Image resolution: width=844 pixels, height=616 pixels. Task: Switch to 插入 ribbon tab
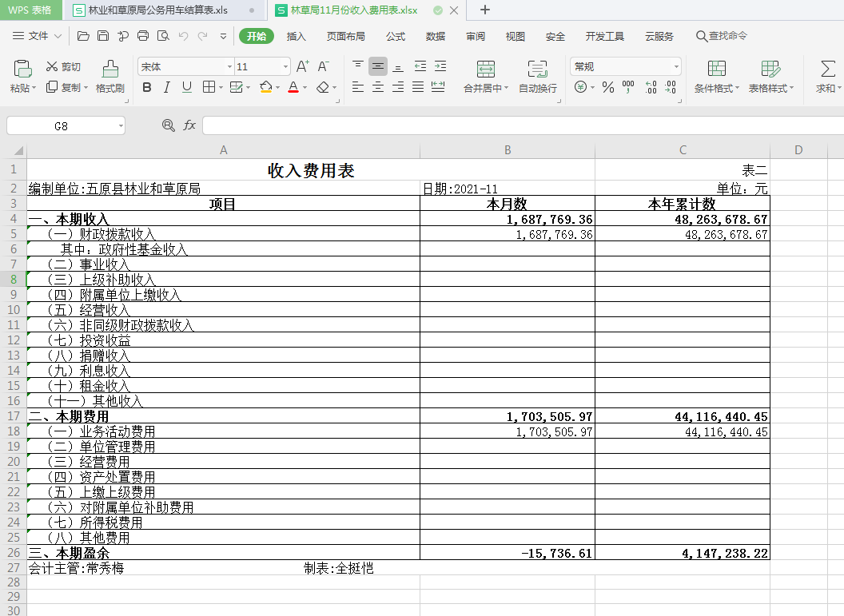pyautogui.click(x=296, y=36)
